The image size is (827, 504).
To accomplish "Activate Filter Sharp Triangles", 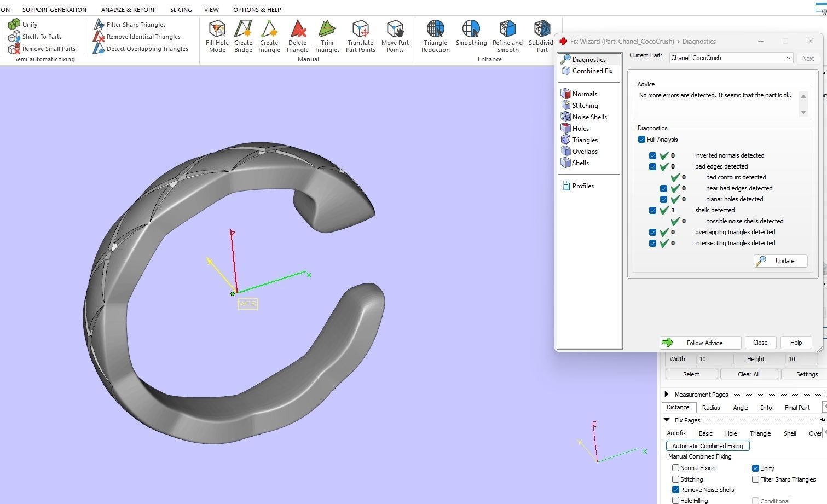I will 130,25.
